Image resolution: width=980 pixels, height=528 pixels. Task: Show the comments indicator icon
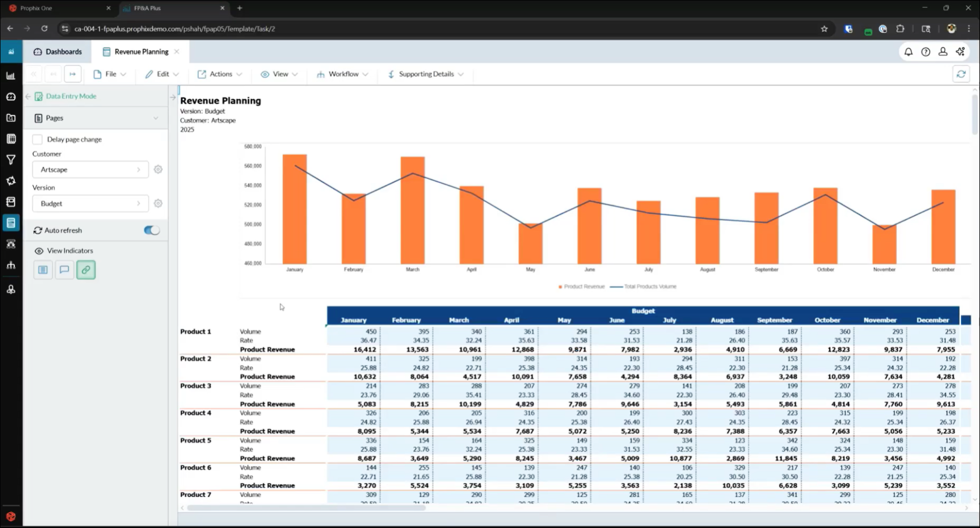[64, 270]
